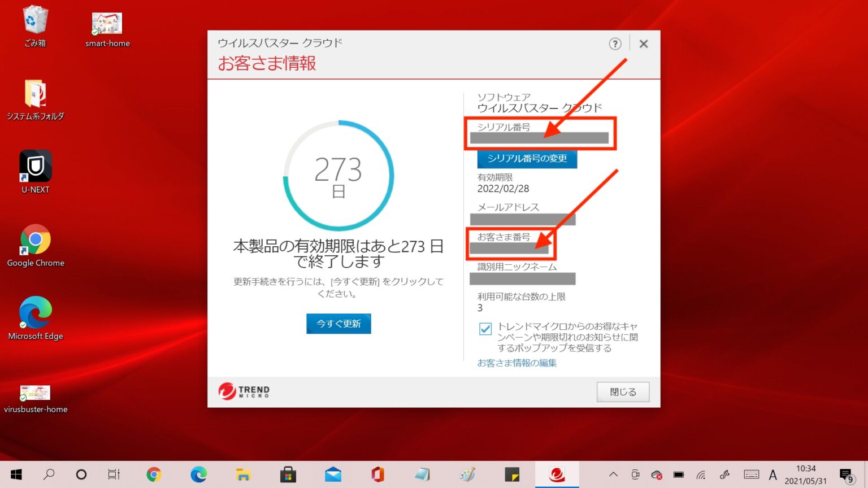868x488 pixels.
Task: Click the 利用可能な台数の上限 value 3
Action: [x=480, y=308]
